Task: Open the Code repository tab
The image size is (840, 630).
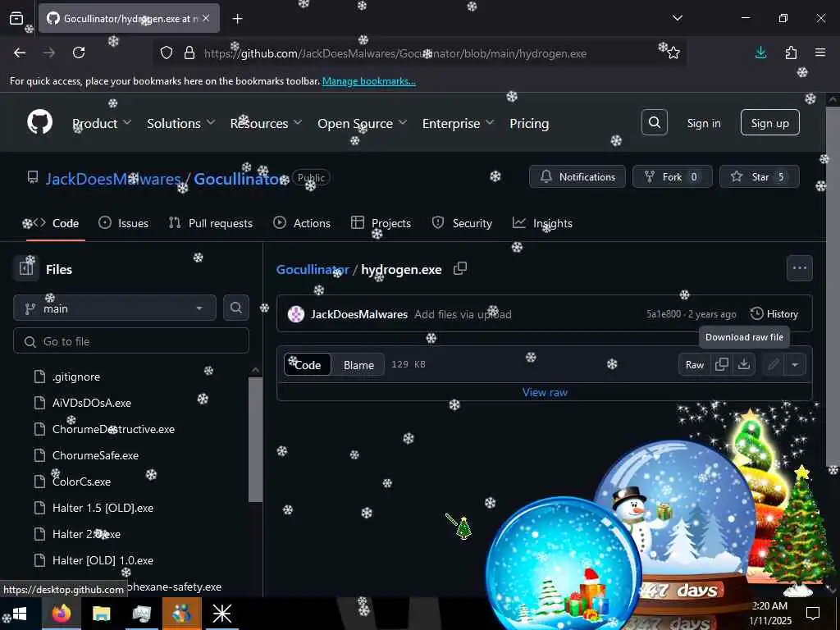Action: click(57, 223)
